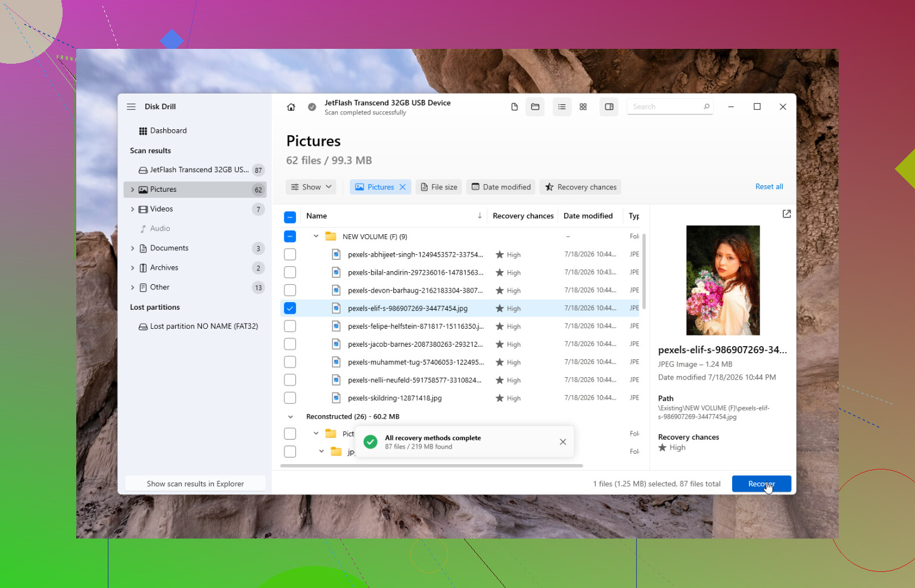Screen dimensions: 915x588
Task: Select Lost partition NO NAME (FAT32)
Action: pyautogui.click(x=195, y=326)
